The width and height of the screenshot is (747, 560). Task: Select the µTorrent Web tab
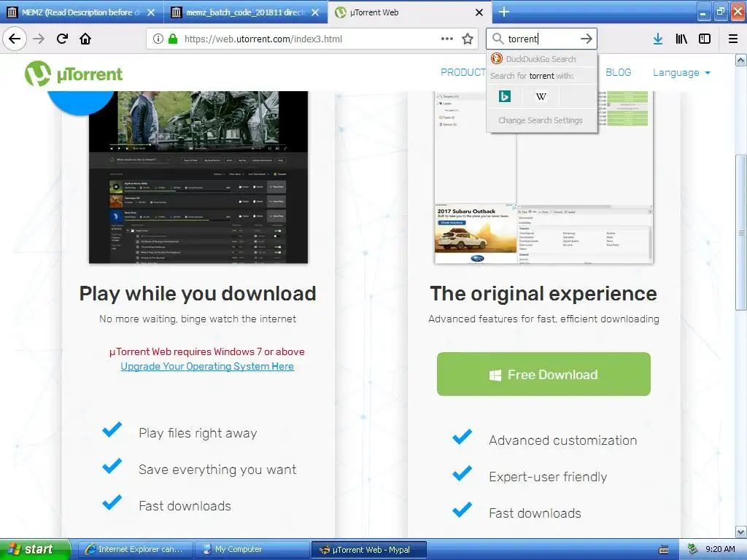[x=410, y=12]
